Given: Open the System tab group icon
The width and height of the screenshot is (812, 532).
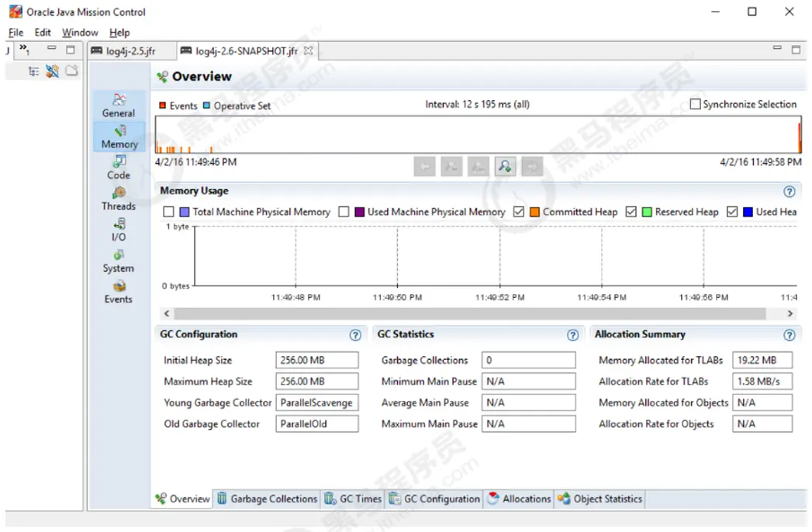Looking at the screenshot, I should click(119, 260).
